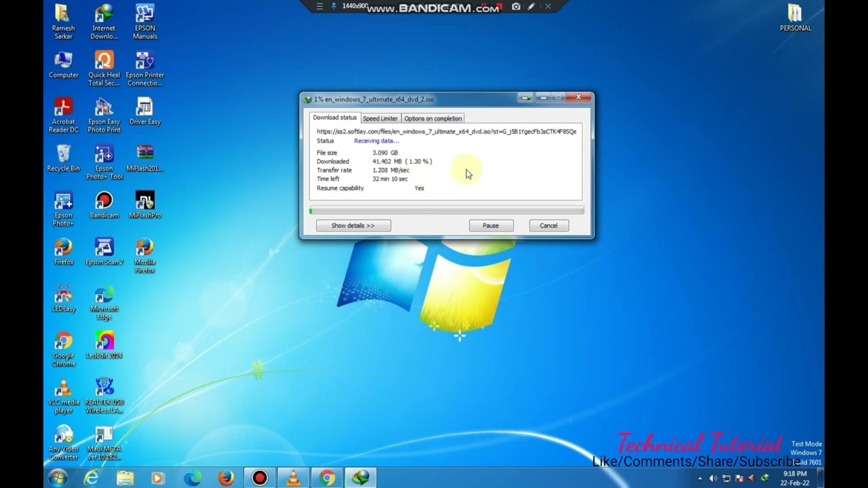Click the 1.208 MB/sec transfer rate
868x488 pixels.
391,170
